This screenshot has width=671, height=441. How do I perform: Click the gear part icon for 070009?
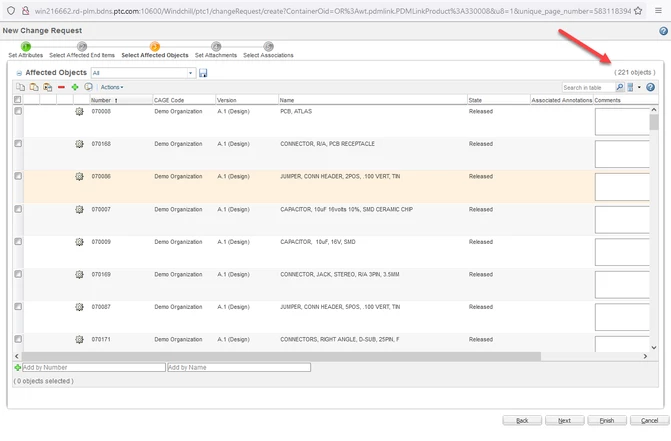(79, 242)
